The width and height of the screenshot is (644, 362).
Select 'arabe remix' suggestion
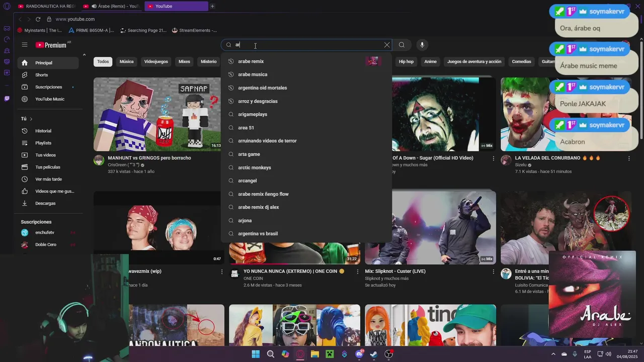point(306,61)
